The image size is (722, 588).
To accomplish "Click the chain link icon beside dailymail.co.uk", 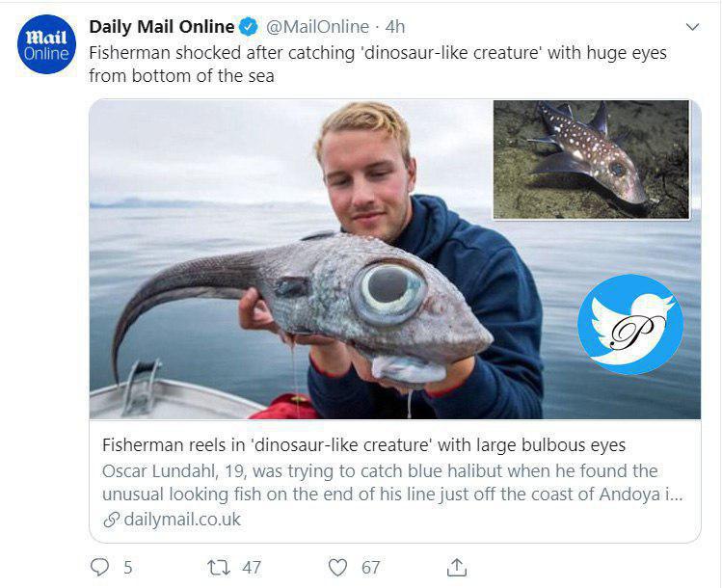I will (x=111, y=520).
